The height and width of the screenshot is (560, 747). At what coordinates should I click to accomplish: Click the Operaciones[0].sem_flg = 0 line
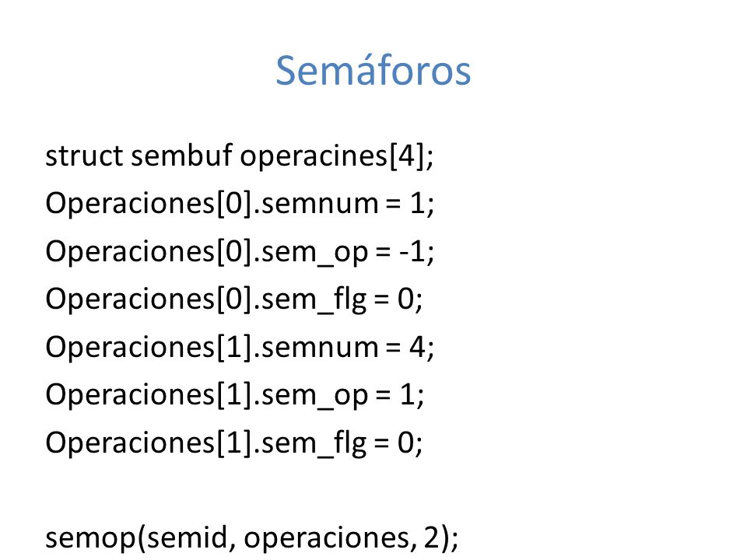[234, 299]
